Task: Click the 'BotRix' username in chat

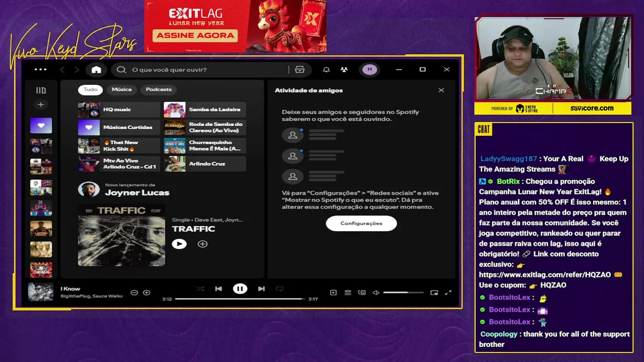Action: tap(508, 182)
